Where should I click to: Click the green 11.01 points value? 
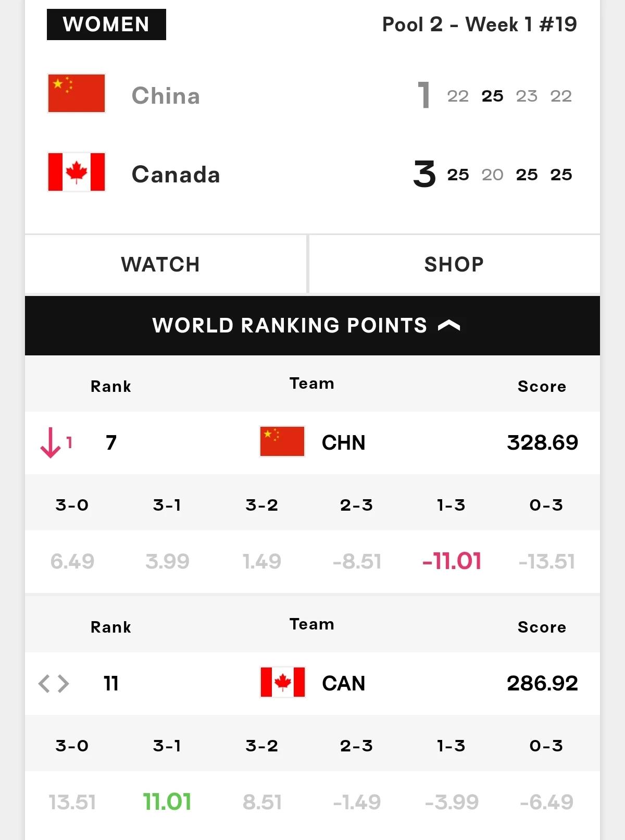pos(167,802)
